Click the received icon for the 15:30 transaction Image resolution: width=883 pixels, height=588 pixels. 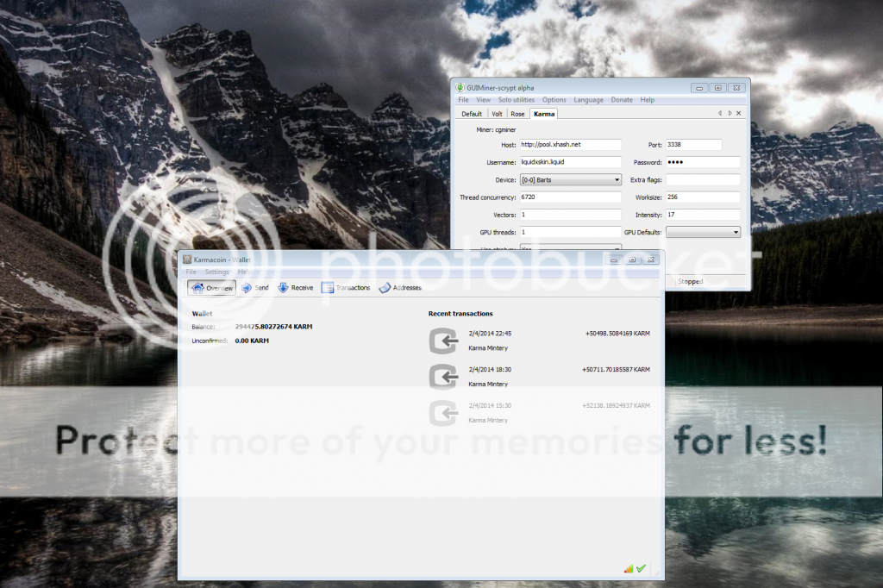(443, 413)
